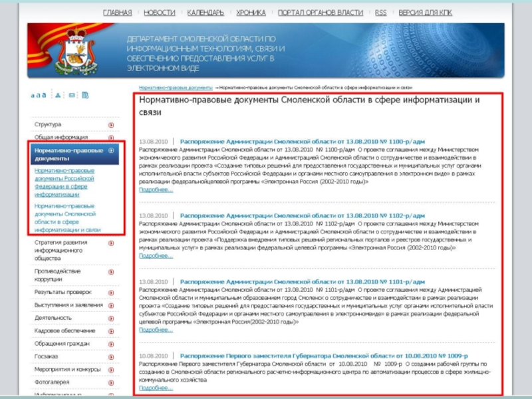Click the page heading Нормативно-правовые документы Смоленской области

[x=309, y=106]
